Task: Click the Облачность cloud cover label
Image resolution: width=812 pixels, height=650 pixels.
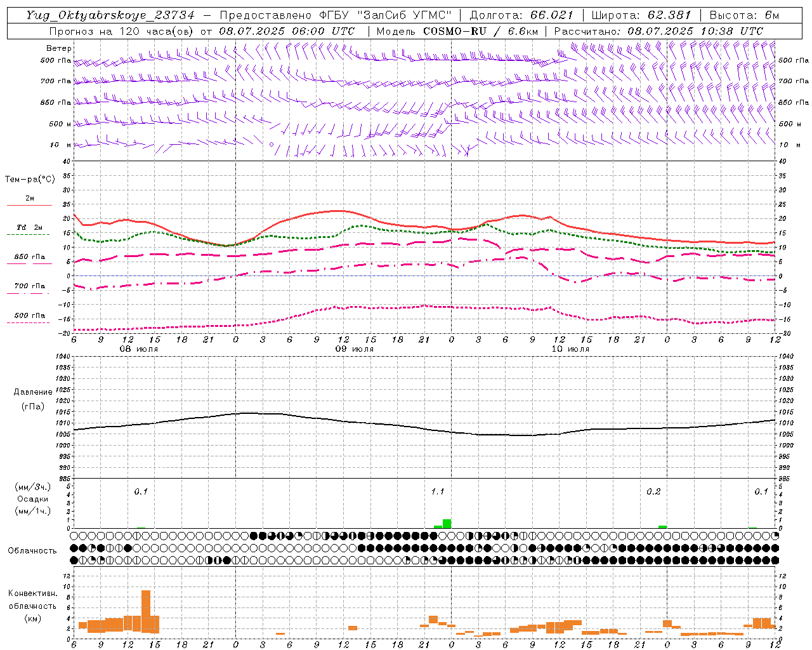Action: click(32, 550)
